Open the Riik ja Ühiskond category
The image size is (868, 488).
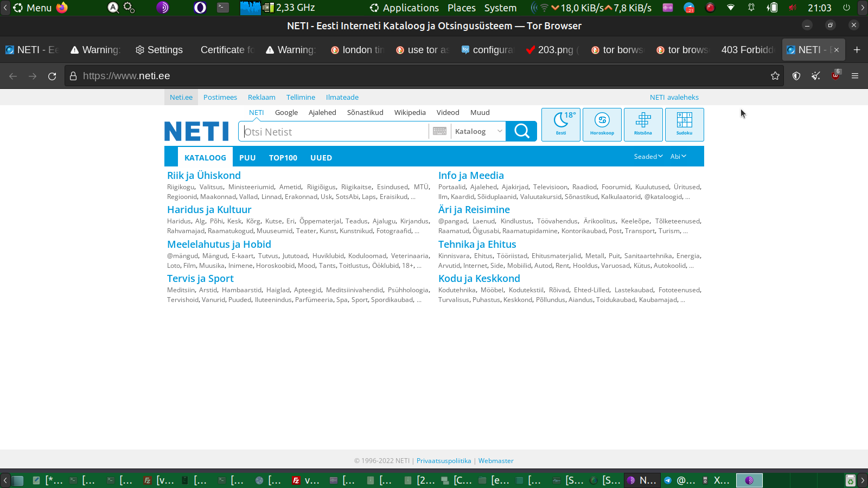[x=204, y=176]
